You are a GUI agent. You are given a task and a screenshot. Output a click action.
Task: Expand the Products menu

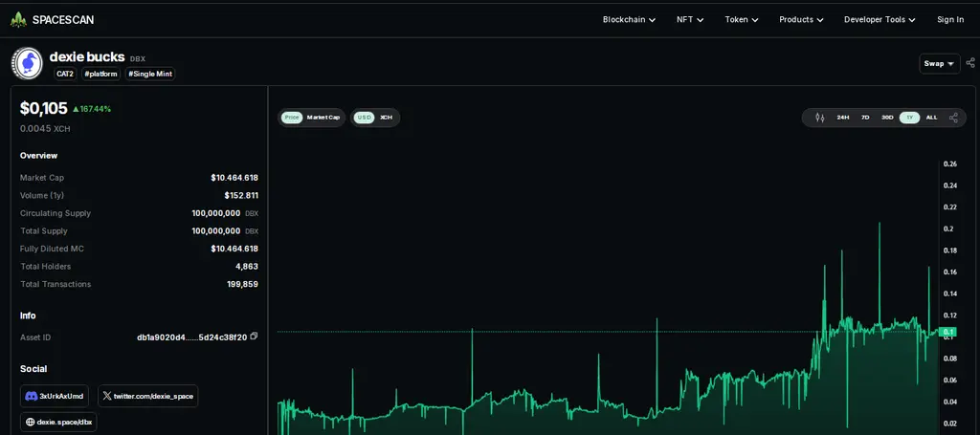801,20
